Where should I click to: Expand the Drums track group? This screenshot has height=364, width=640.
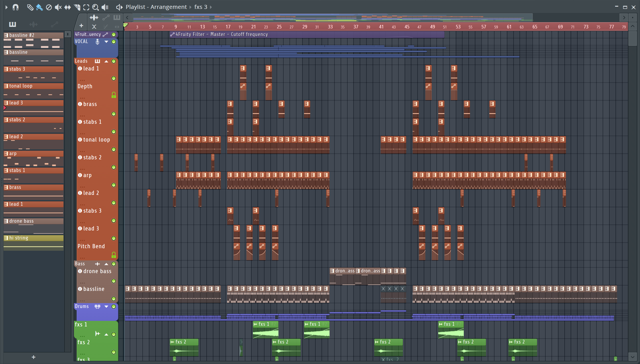(106, 306)
